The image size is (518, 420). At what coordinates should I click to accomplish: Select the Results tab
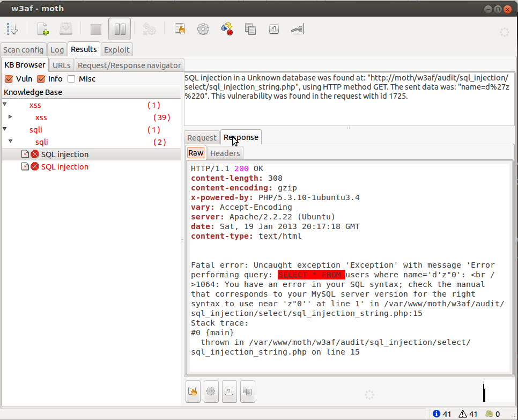tap(84, 49)
